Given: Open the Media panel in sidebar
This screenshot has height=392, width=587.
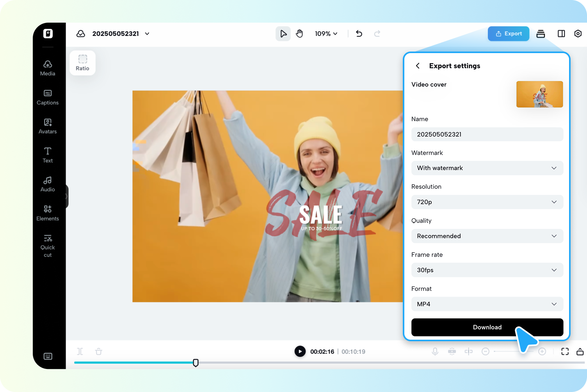Looking at the screenshot, I should 48,68.
